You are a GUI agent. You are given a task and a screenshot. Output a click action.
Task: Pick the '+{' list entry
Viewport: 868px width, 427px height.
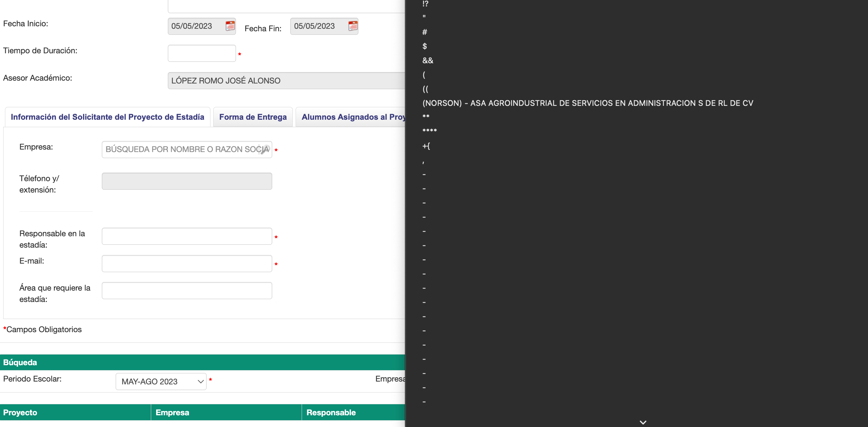426,146
